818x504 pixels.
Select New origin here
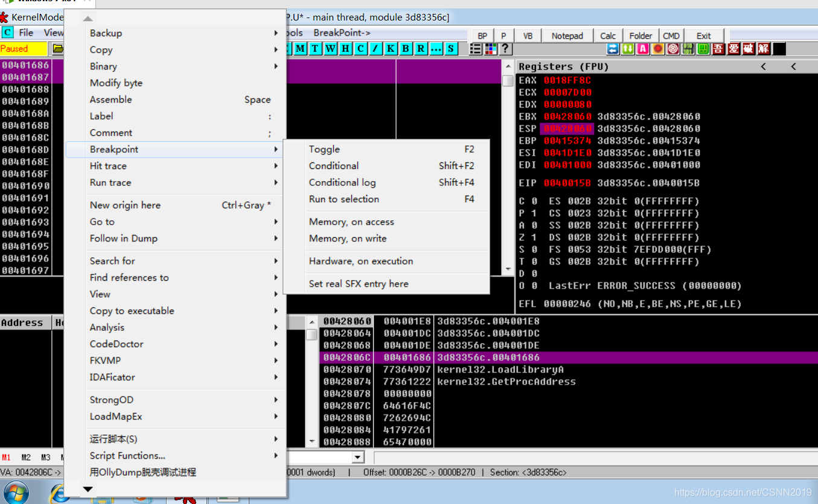pos(175,205)
